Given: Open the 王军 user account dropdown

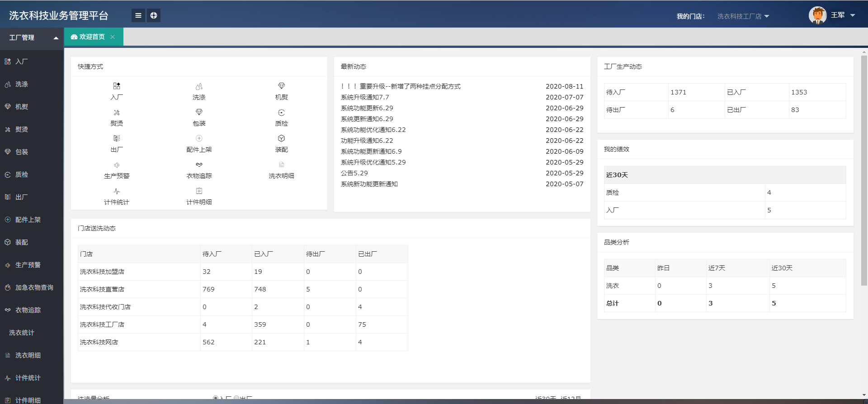Looking at the screenshot, I should (x=843, y=15).
